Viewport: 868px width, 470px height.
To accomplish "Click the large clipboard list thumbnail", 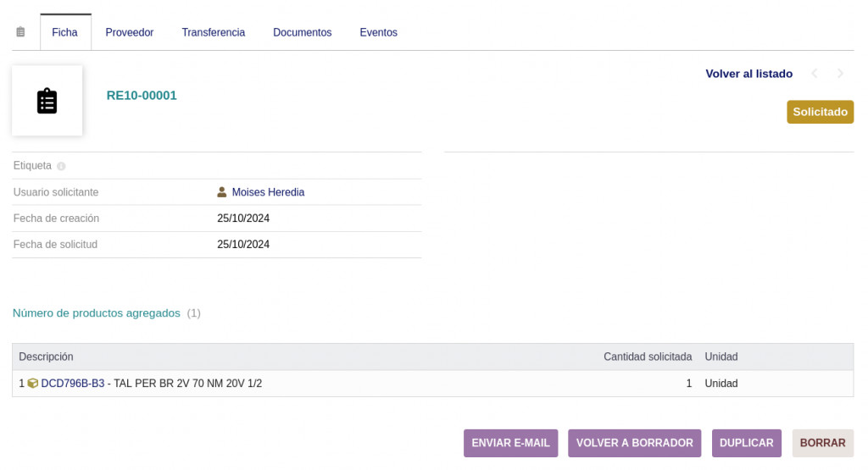I will (x=47, y=101).
